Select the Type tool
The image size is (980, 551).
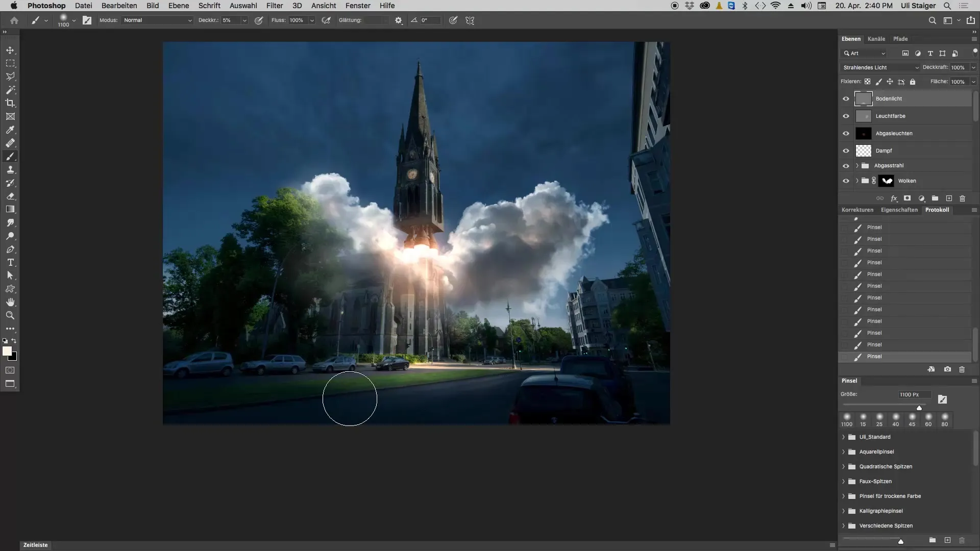(10, 262)
